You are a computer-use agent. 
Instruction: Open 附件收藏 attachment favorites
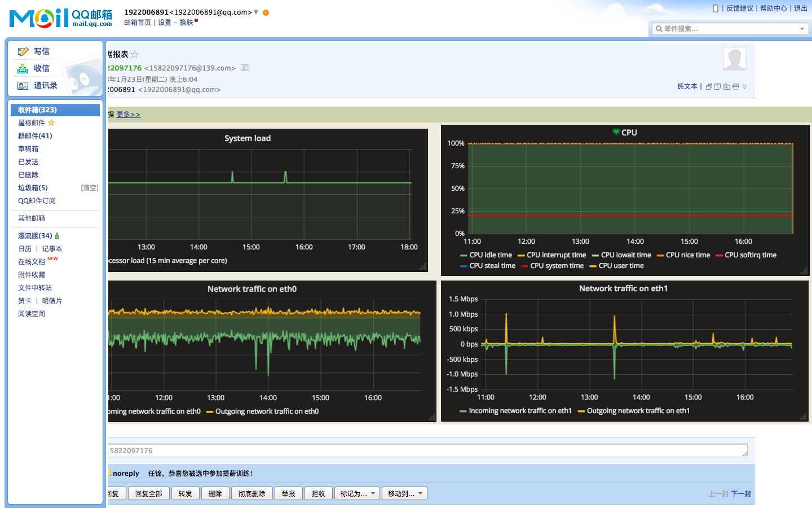(32, 275)
